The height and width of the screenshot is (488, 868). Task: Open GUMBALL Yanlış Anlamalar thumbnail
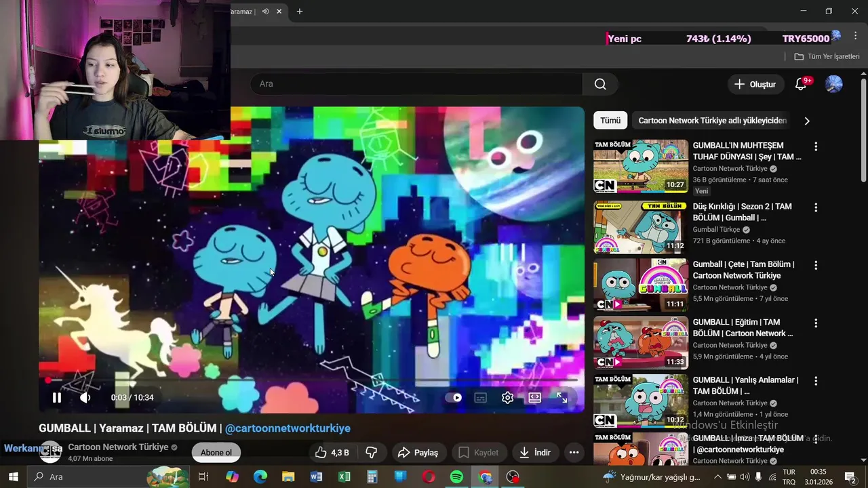pos(641,401)
